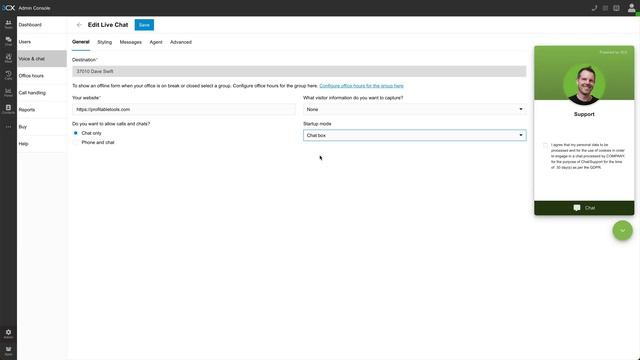Image resolution: width=640 pixels, height=360 pixels.
Task: Open Call handling in the admin menu
Action: tap(42, 93)
